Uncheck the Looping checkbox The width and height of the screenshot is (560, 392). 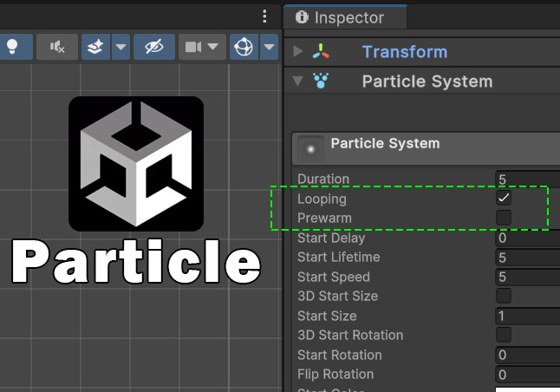pyautogui.click(x=504, y=199)
